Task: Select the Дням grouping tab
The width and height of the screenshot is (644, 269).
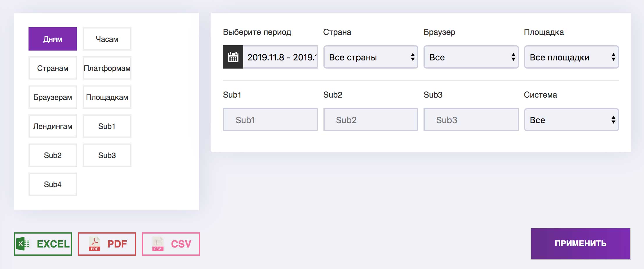Action: (x=53, y=39)
